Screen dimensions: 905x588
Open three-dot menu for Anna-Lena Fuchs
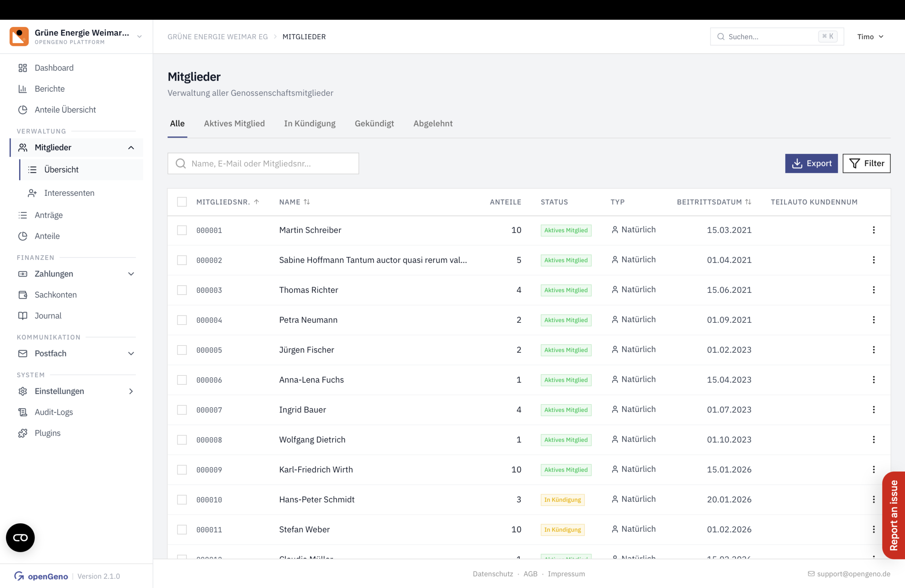pyautogui.click(x=874, y=380)
